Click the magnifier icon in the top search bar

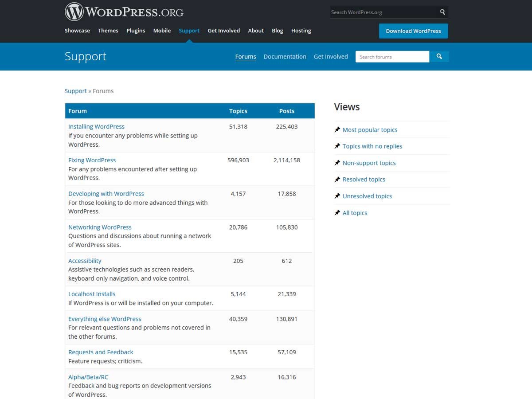click(x=442, y=12)
